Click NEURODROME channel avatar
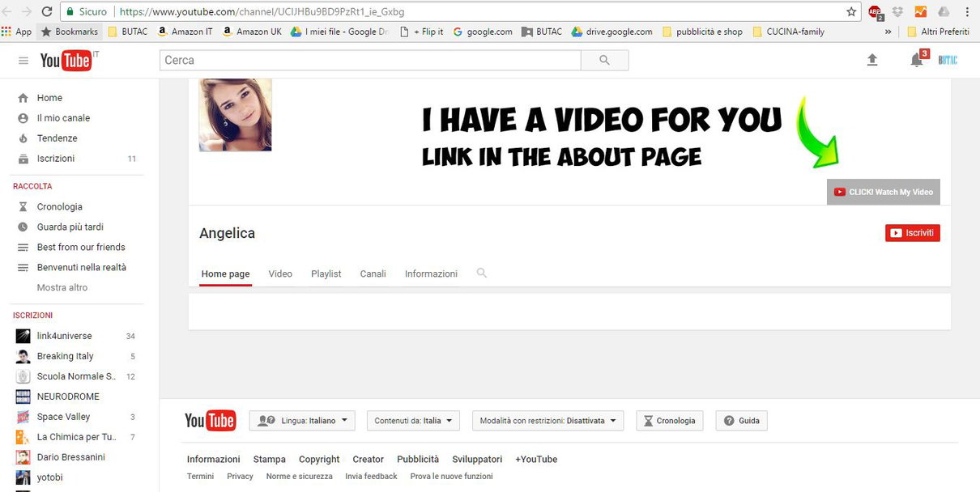This screenshot has height=492, width=980. tap(23, 397)
